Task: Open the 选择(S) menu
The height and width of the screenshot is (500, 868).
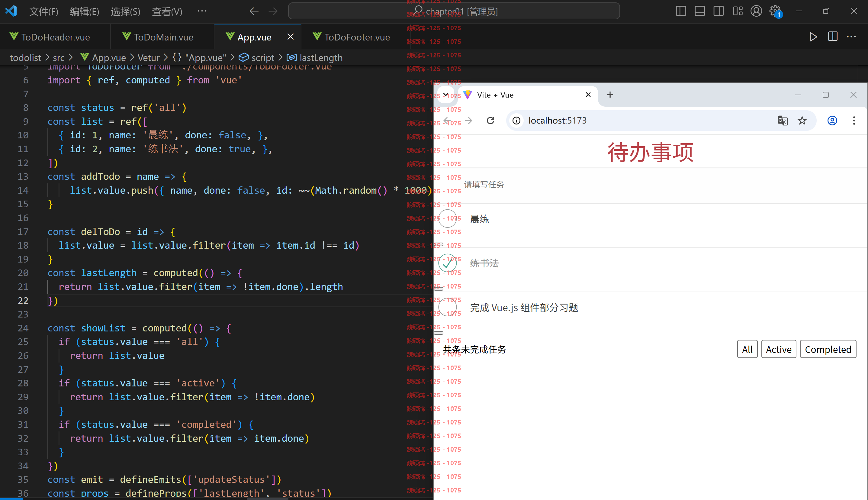Action: click(125, 12)
